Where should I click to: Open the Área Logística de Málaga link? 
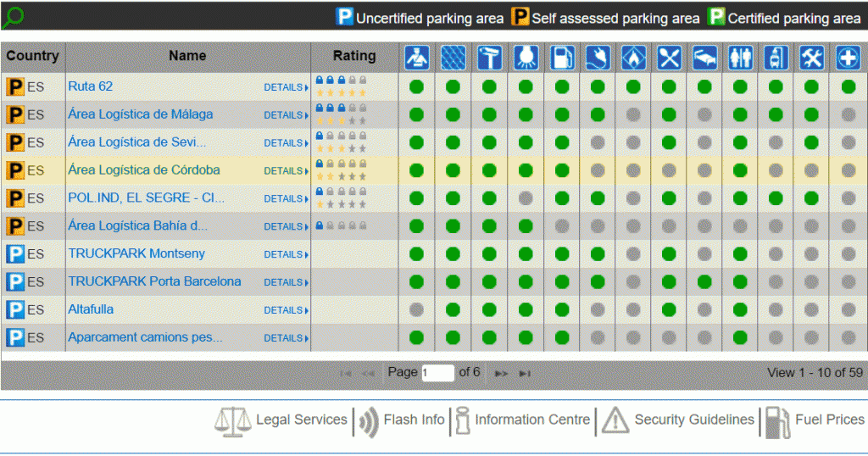[x=141, y=114]
